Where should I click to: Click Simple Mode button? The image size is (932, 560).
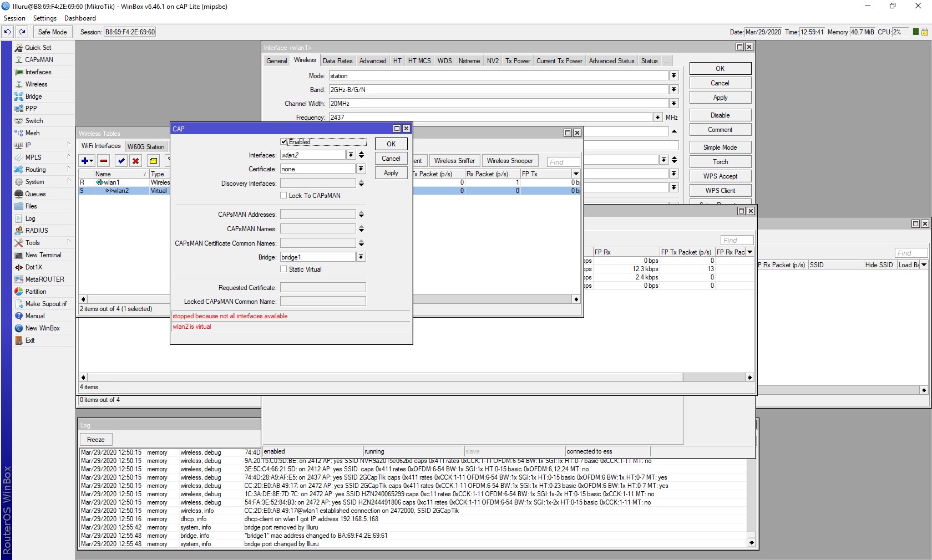720,147
